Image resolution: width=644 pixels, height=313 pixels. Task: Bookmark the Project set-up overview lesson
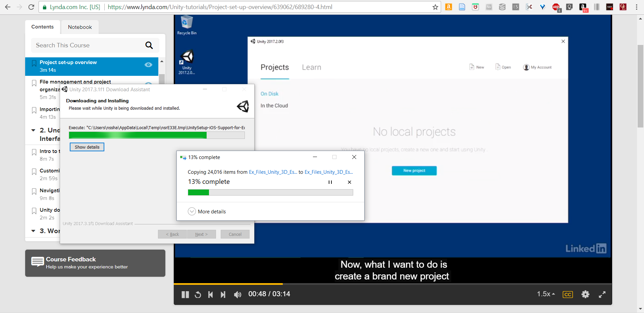pos(34,63)
